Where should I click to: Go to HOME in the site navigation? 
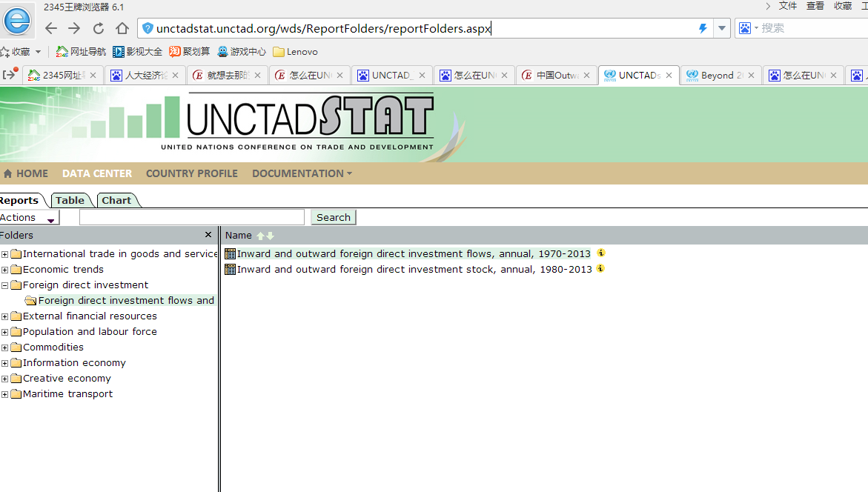click(x=26, y=173)
